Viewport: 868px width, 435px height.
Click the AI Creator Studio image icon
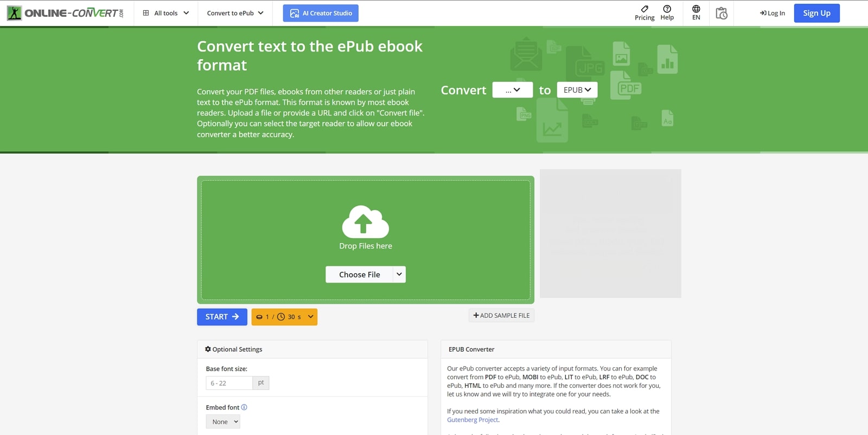pyautogui.click(x=295, y=13)
